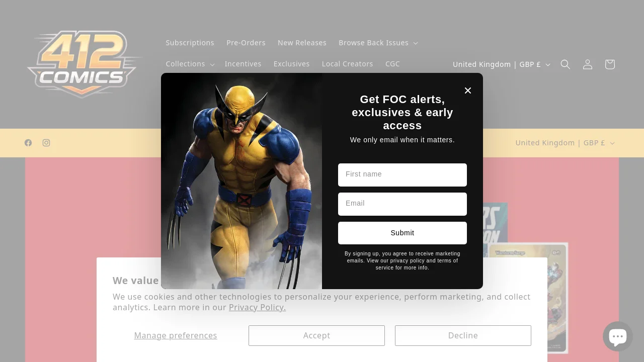This screenshot has height=362, width=644.
Task: Visit the Facebook page icon
Action: tap(28, 143)
